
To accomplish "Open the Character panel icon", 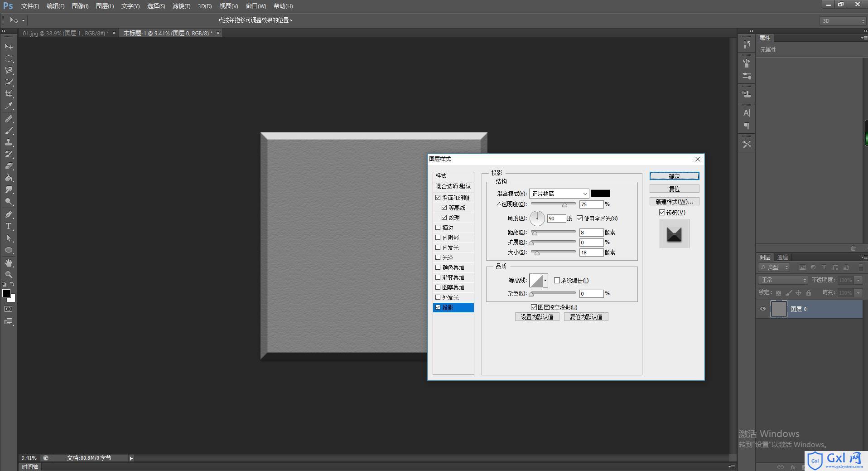I will (x=747, y=113).
